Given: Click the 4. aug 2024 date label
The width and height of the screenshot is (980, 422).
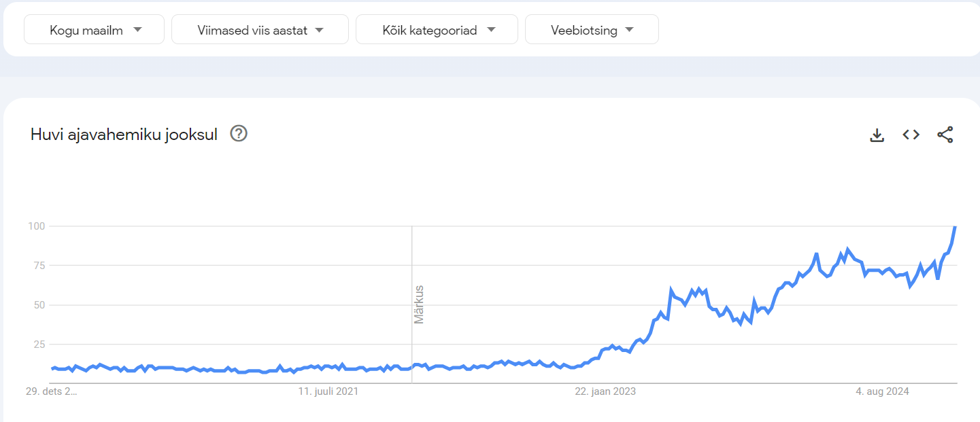Looking at the screenshot, I should coord(882,391).
